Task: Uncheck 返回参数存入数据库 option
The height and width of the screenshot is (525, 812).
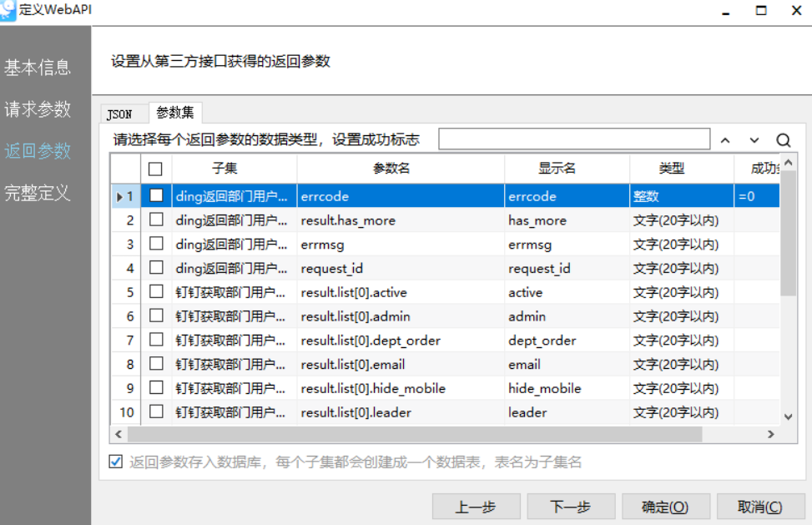Action: [116, 462]
